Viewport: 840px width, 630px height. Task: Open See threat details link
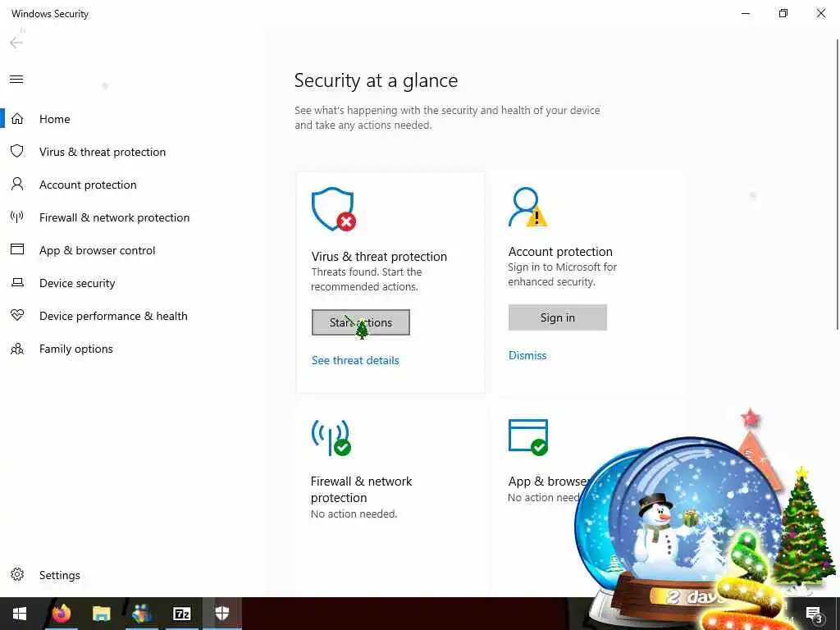coord(355,360)
